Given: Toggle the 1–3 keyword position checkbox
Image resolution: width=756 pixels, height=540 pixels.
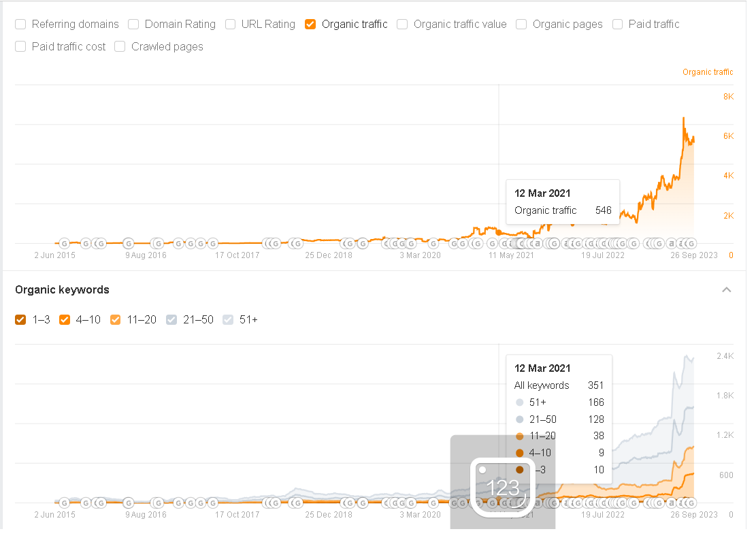Looking at the screenshot, I should point(20,319).
